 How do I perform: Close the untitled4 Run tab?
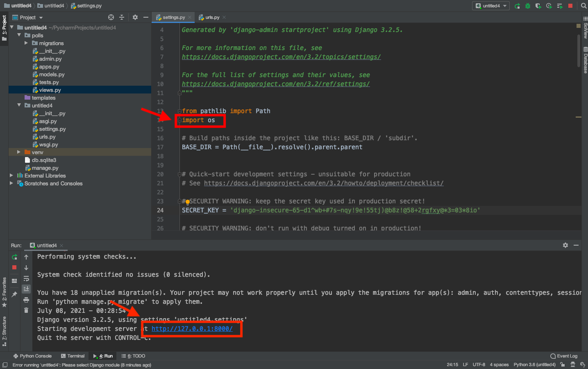tap(61, 246)
